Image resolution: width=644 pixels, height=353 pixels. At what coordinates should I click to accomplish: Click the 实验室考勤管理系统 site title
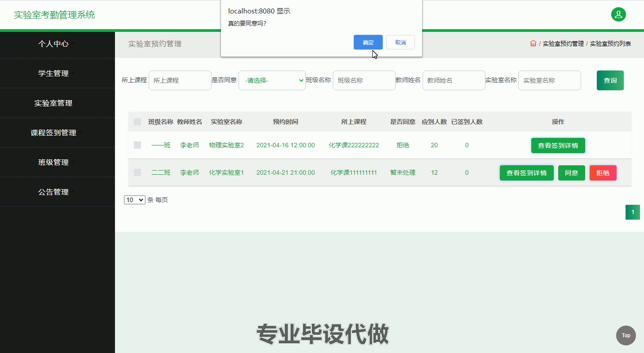tap(54, 15)
